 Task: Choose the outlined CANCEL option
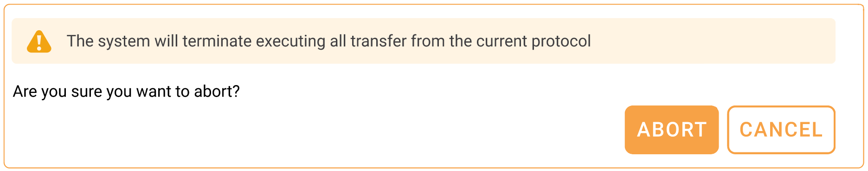(781, 130)
